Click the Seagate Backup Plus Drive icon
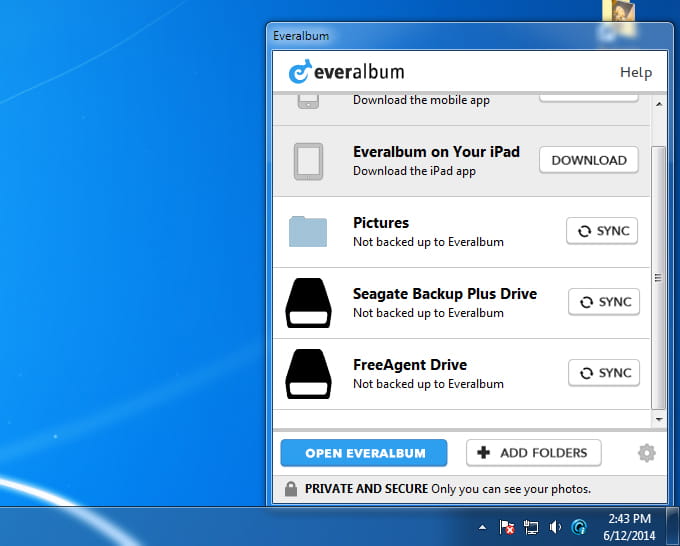The image size is (680, 546). click(308, 303)
